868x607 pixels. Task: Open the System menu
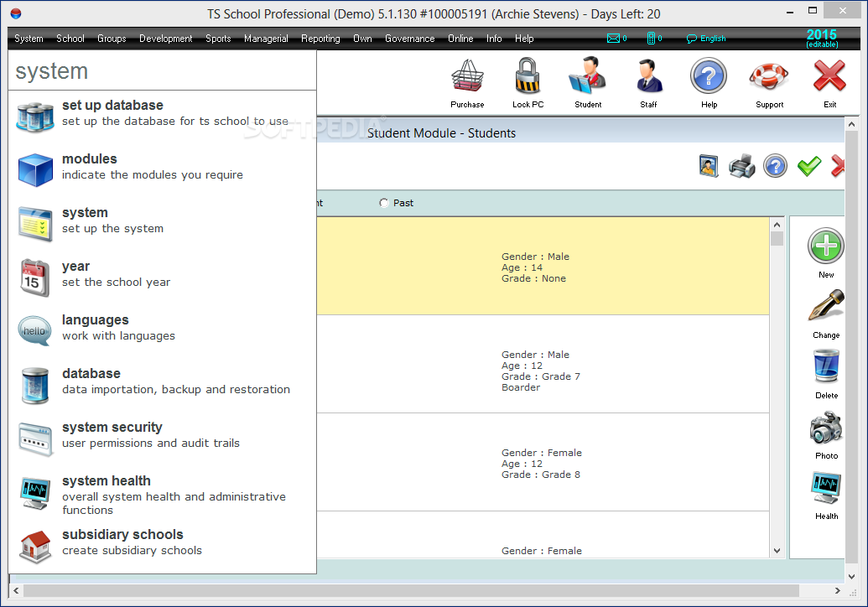click(29, 39)
